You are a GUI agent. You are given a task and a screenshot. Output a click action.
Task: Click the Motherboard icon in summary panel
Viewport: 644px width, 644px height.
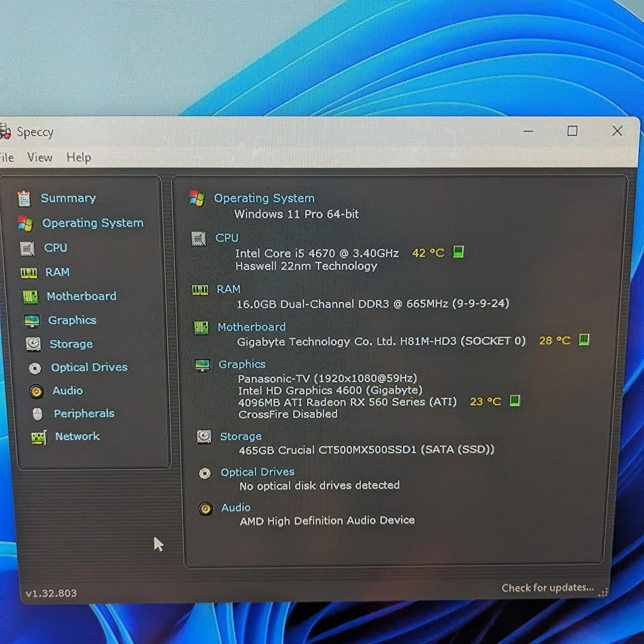(201, 328)
